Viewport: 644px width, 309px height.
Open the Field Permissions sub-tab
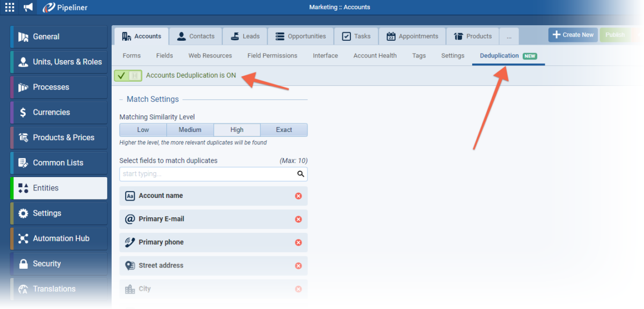(x=272, y=56)
